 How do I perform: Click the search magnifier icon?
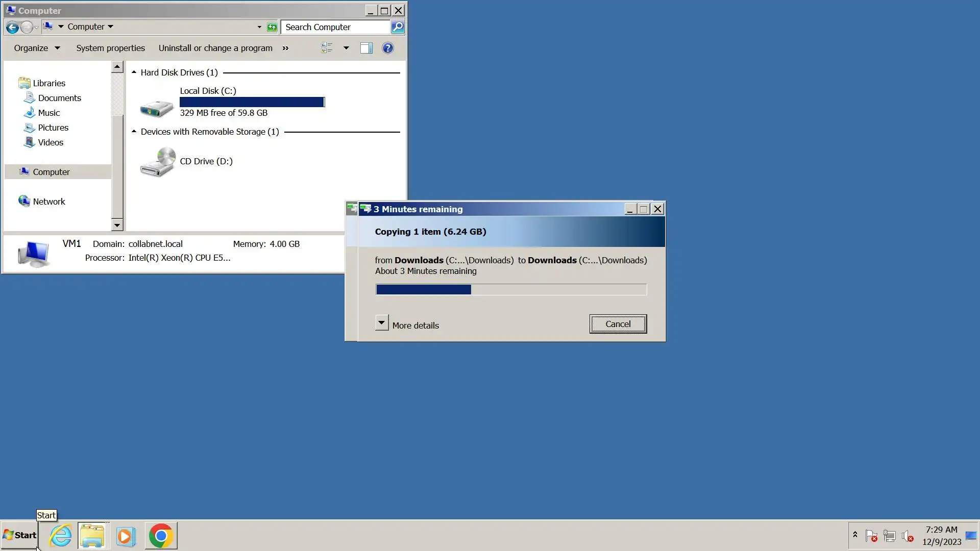tap(398, 27)
